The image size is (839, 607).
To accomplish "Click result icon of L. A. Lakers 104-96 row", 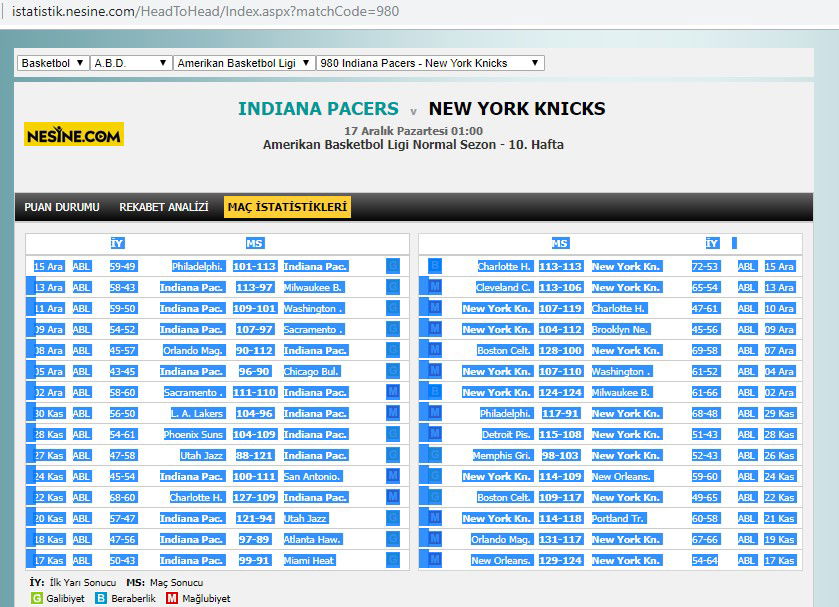I will point(393,413).
